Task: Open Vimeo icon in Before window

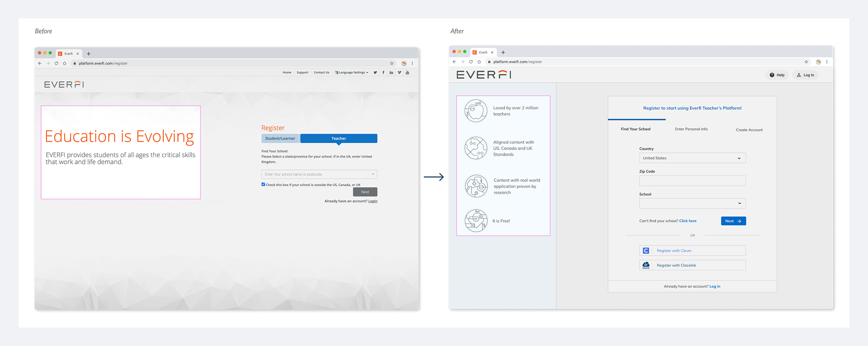Action: coord(399,72)
